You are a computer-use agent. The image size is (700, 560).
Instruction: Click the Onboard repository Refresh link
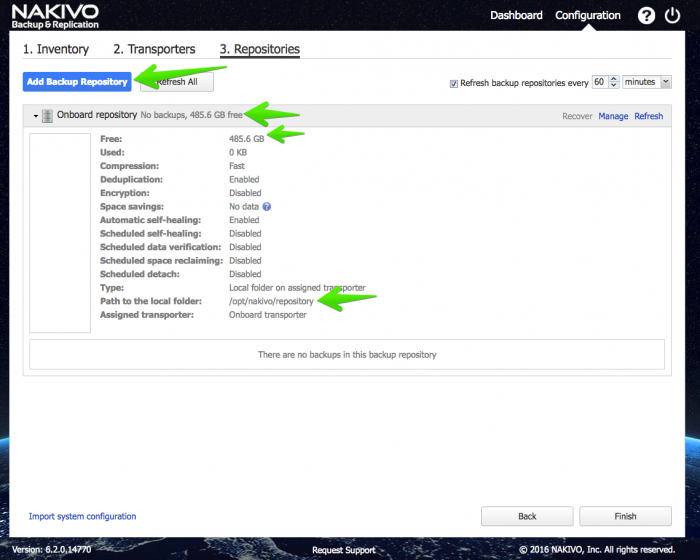click(x=649, y=116)
